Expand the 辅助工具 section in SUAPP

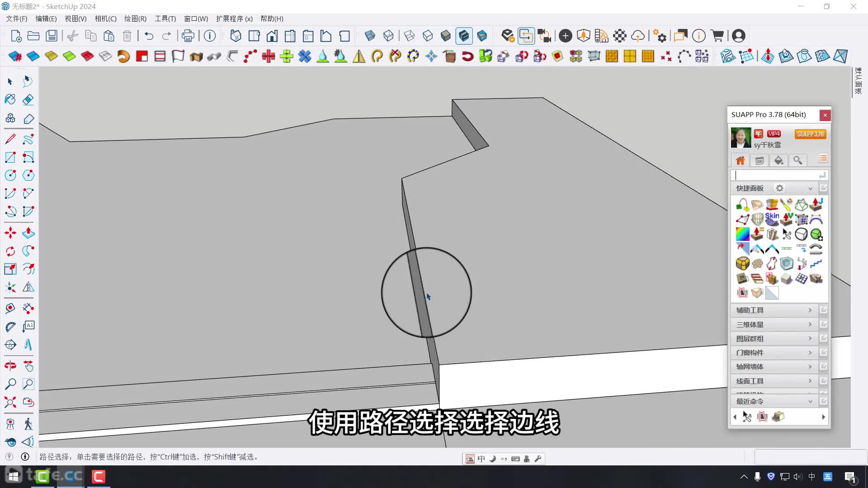[x=774, y=310]
